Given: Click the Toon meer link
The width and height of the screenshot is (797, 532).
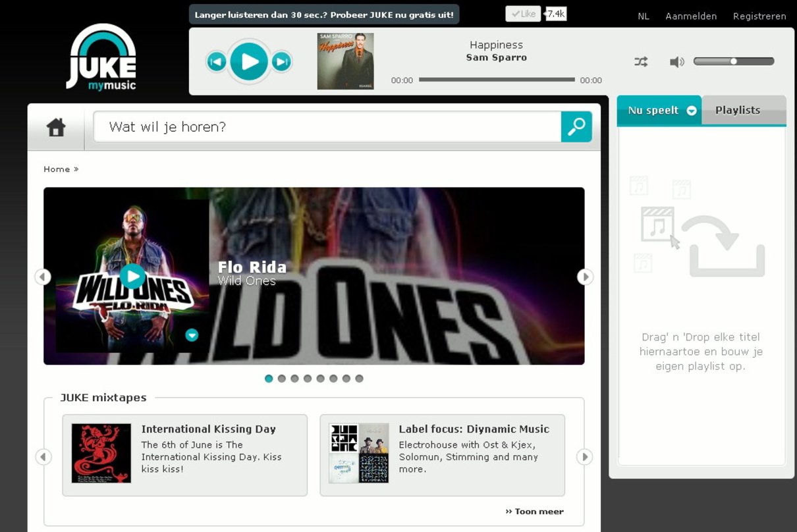Looking at the screenshot, I should pyautogui.click(x=535, y=512).
